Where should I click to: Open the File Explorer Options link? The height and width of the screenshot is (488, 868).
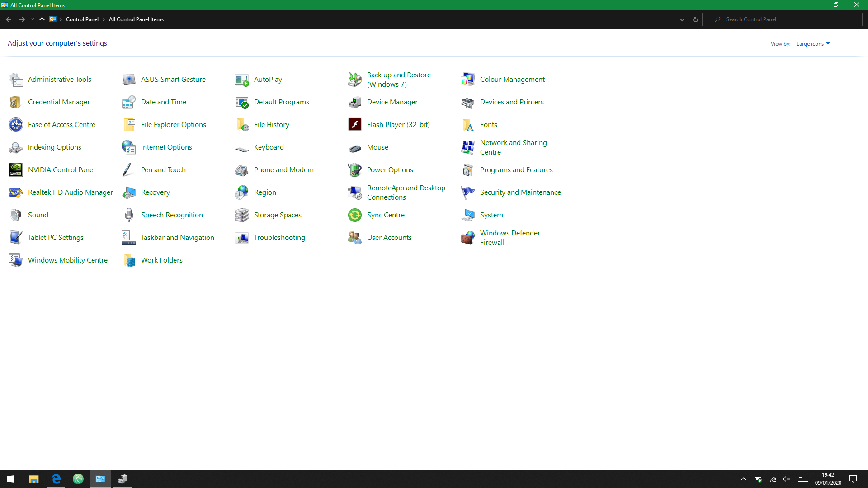point(173,125)
